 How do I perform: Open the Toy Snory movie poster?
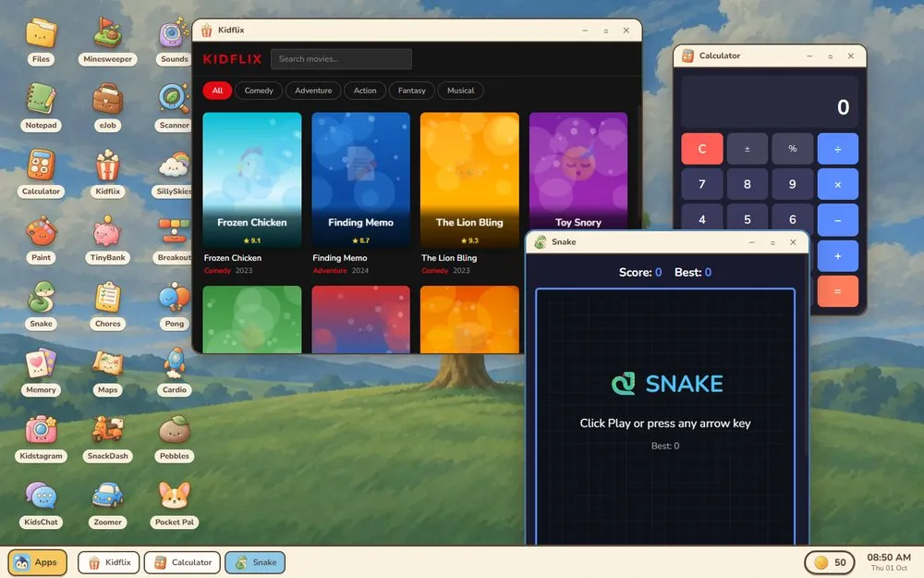pos(578,171)
